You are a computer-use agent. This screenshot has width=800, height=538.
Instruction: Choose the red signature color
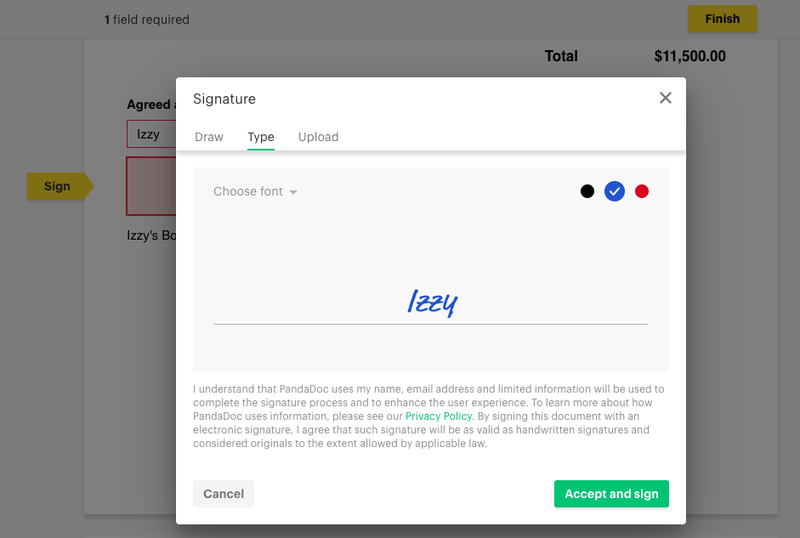642,191
